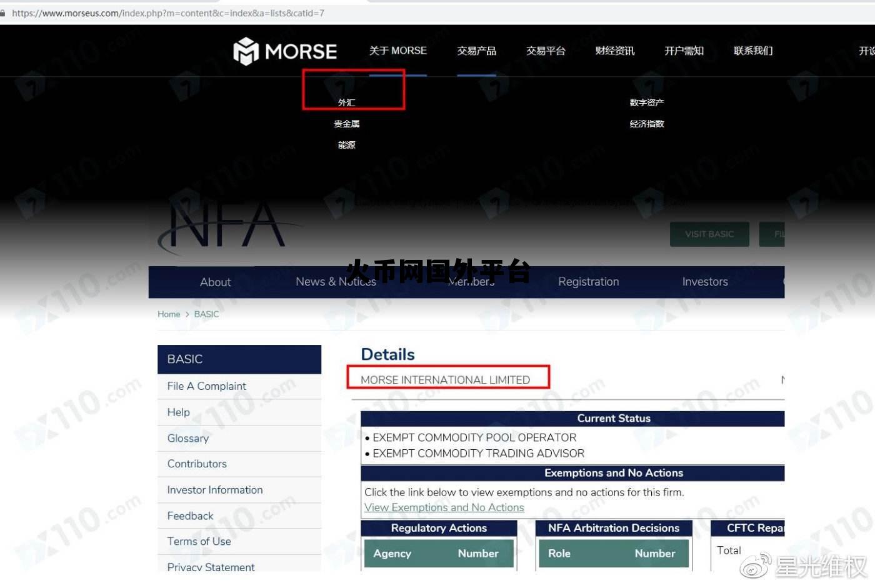Click the MORSE INTERNATIONAL LIMITED firm name
Viewport: 875px width, 588px height.
pos(445,380)
